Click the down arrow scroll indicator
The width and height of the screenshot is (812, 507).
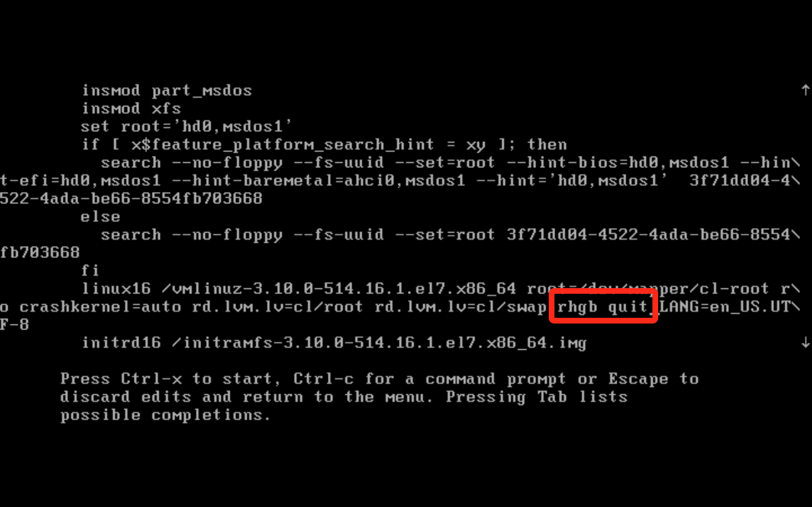pos(806,343)
